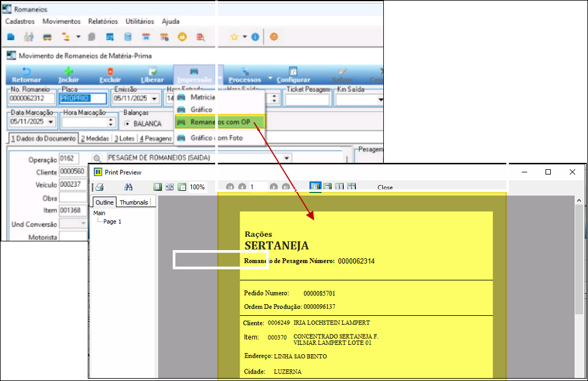588x381 pixels.
Task: Go to next page in Print Preview
Action: coord(273,187)
